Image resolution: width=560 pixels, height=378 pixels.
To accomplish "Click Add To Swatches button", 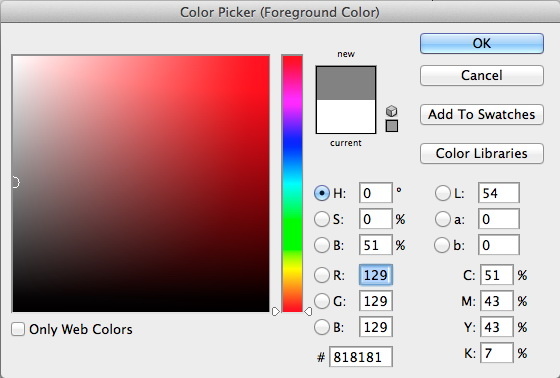I will click(x=482, y=114).
